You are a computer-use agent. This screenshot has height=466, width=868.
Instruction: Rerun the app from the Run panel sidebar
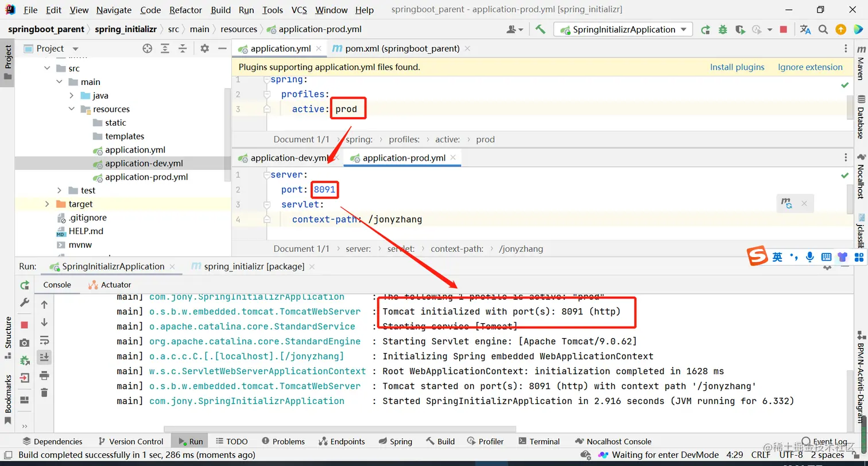coord(25,285)
